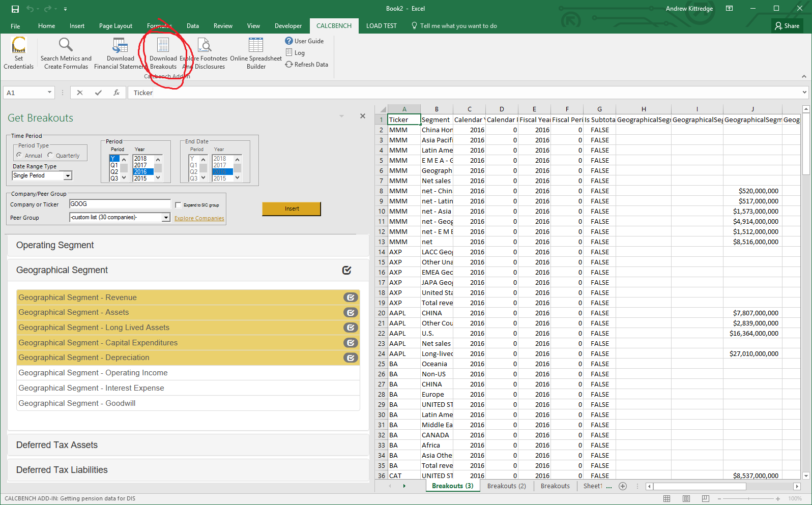Click the Save icon in title bar
Viewport: 812px width, 505px height.
(x=15, y=9)
